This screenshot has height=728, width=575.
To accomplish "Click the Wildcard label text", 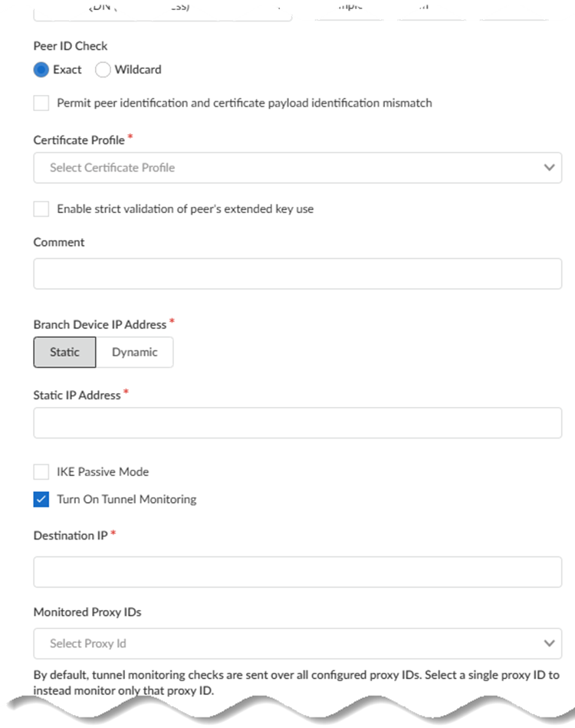I will (x=138, y=70).
